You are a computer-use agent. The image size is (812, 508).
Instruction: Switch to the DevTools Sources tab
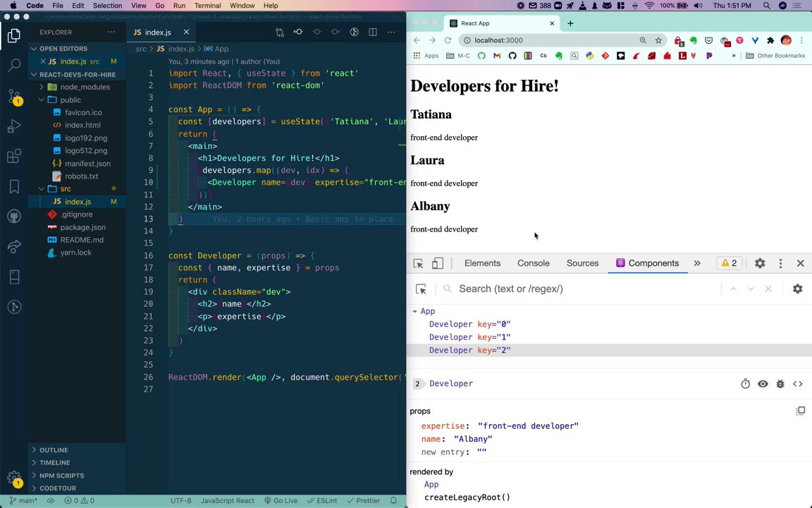coord(583,263)
